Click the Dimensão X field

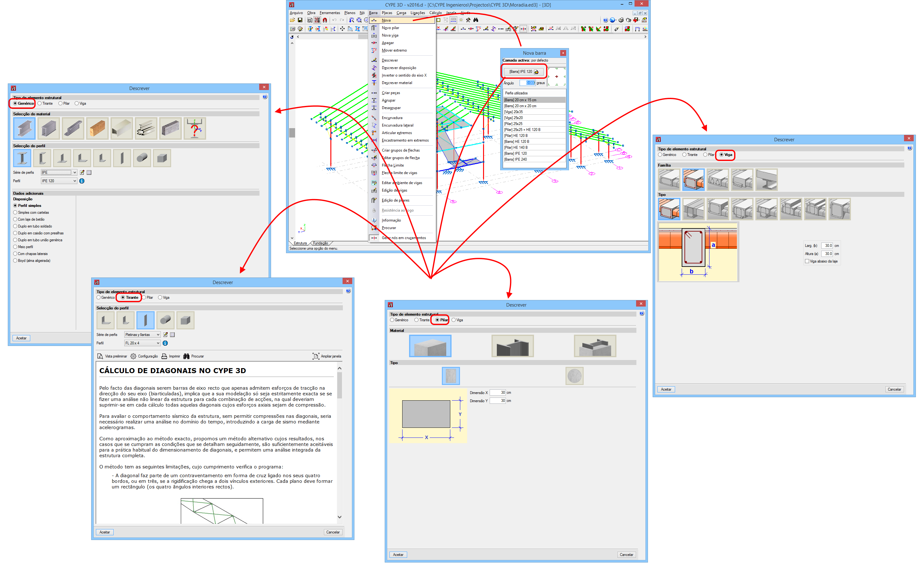(498, 393)
